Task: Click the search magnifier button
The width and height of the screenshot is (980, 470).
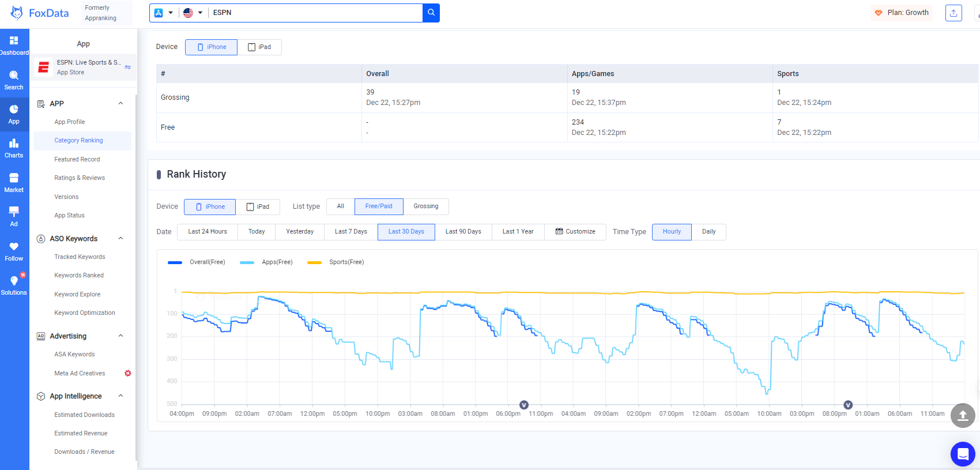Action: tap(431, 13)
